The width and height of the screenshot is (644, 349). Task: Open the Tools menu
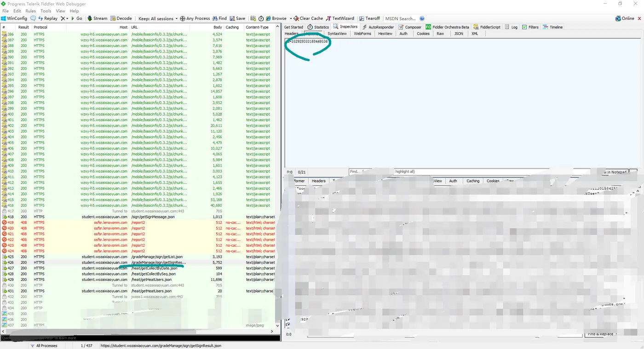pos(46,11)
